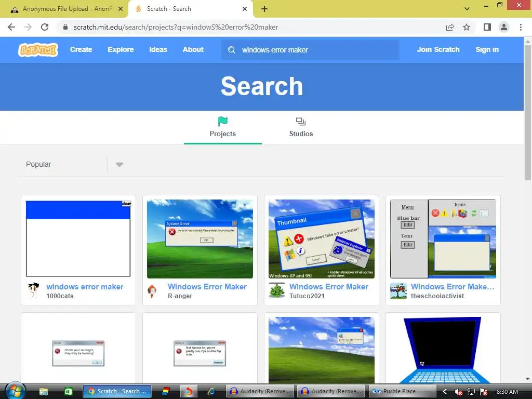This screenshot has width=532, height=399.
Task: Open R-anger's Windows Error Maker title link
Action: (x=207, y=287)
